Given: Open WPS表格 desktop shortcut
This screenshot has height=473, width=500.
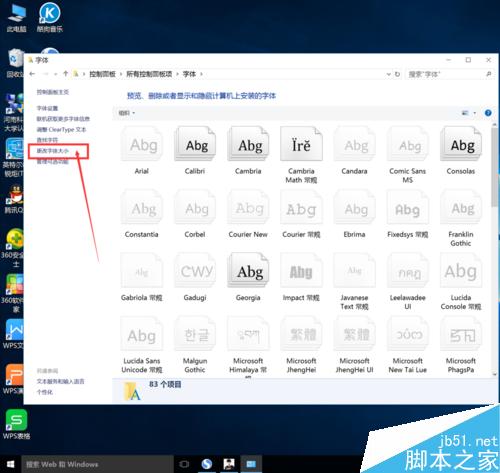Looking at the screenshot, I should 16,424.
